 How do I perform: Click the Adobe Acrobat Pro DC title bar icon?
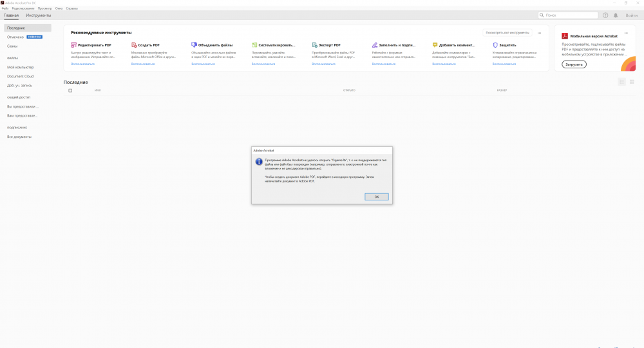pos(2,3)
